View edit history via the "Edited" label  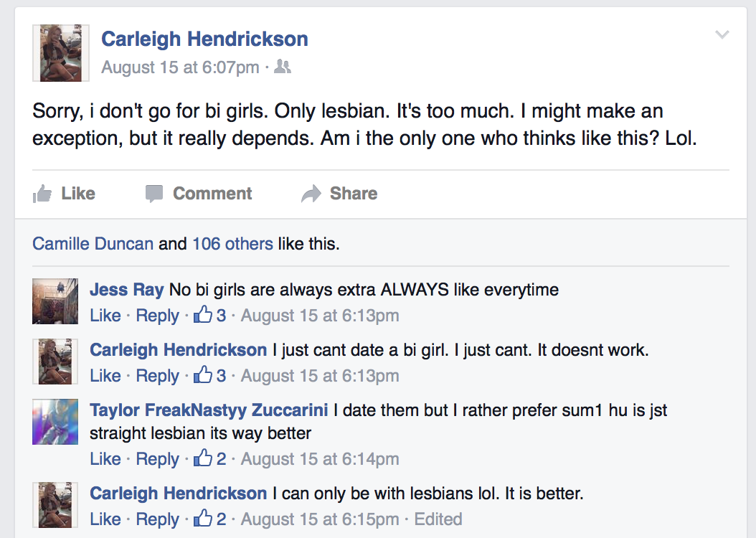(x=438, y=519)
